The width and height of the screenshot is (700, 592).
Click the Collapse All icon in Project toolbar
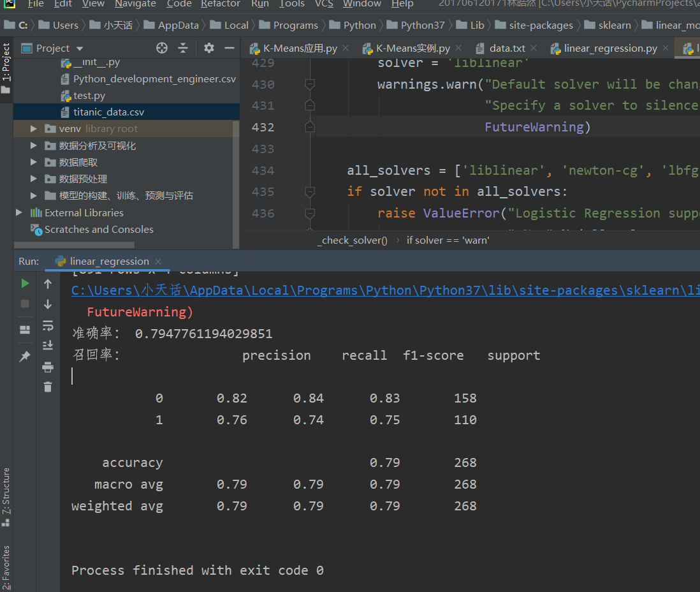tap(183, 48)
